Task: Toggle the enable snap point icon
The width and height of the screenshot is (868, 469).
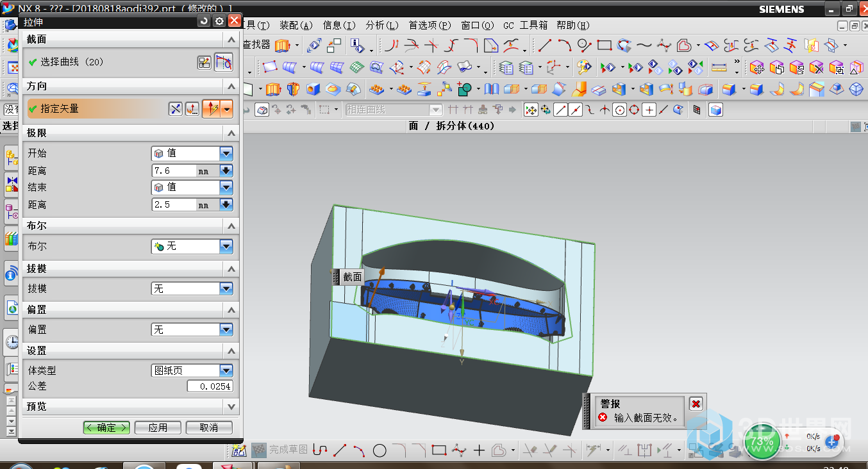Action: (531, 110)
